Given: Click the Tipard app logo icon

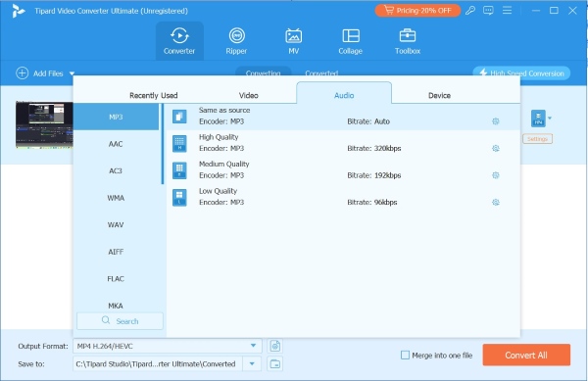Looking at the screenshot, I should 18,11.
